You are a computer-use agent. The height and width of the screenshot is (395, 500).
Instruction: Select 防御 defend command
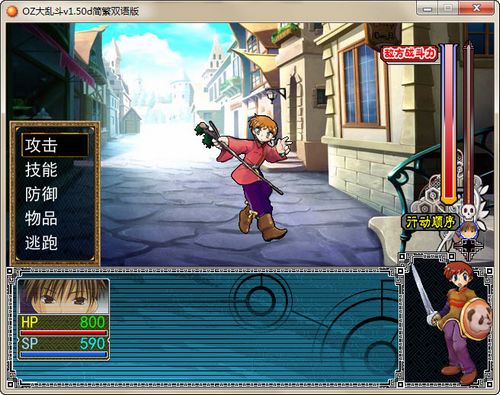click(41, 194)
